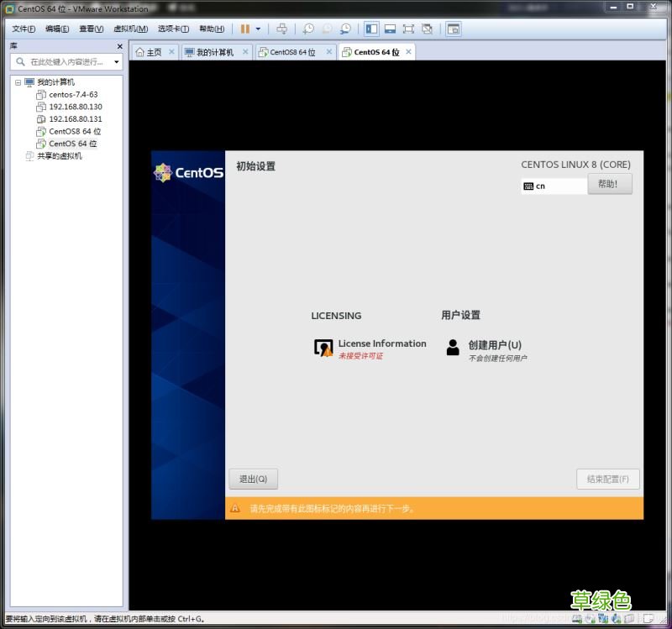This screenshot has width=672, height=629.
Task: Click the License Information icon
Action: (323, 348)
